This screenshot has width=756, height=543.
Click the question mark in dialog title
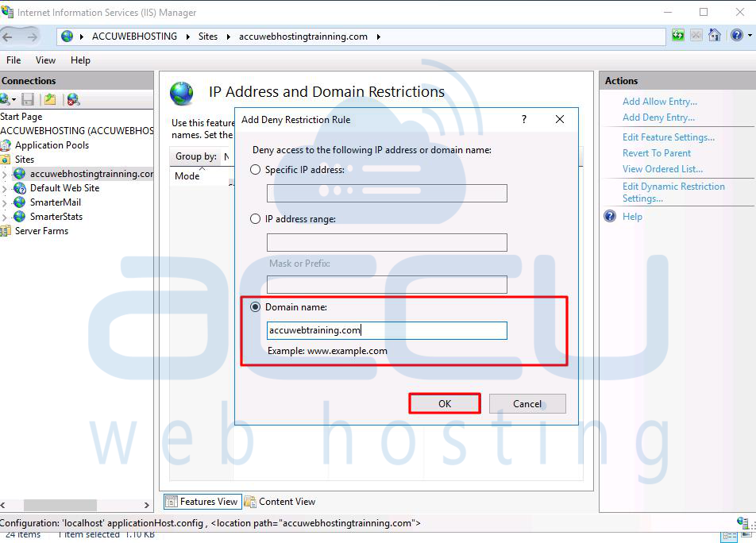524,119
